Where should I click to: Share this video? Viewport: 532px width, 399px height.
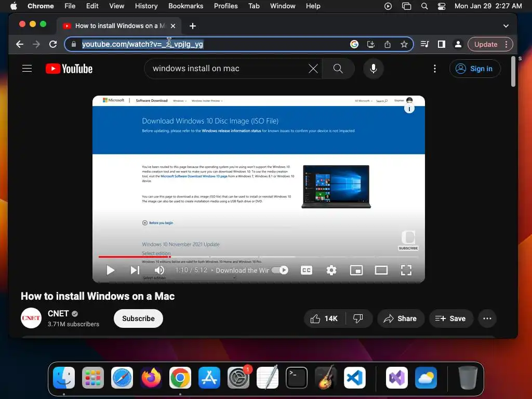401,318
